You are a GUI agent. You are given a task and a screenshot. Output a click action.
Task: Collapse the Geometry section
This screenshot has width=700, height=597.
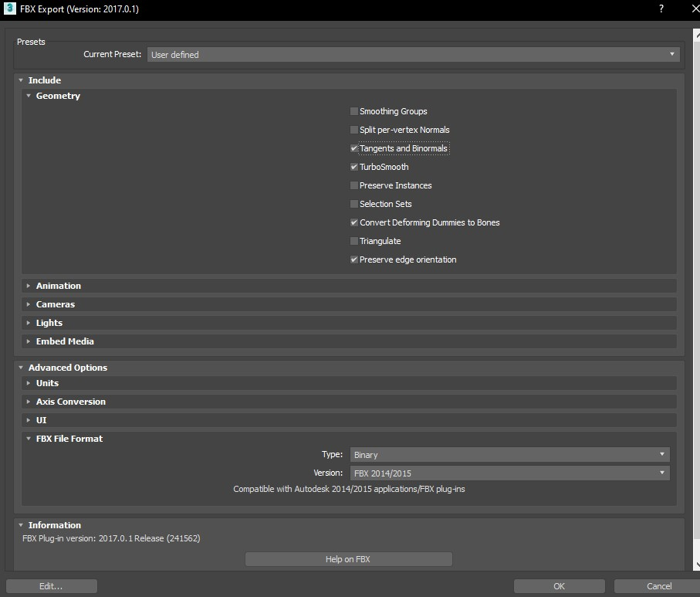[57, 96]
